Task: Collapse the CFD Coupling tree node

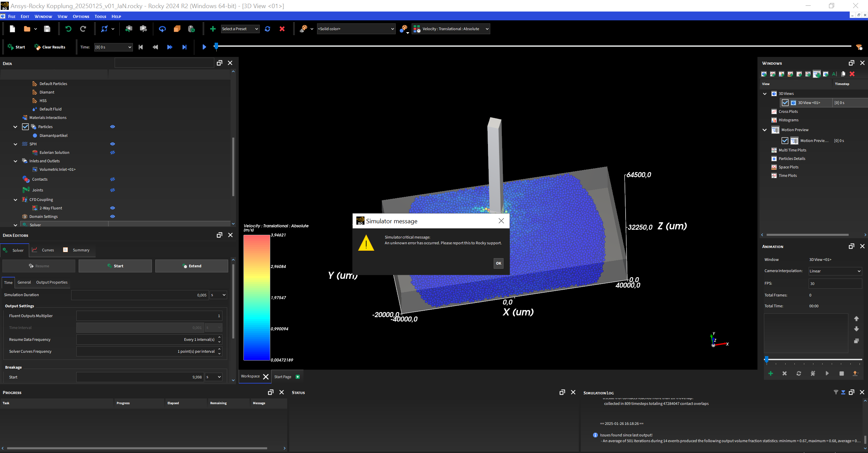Action: point(15,200)
